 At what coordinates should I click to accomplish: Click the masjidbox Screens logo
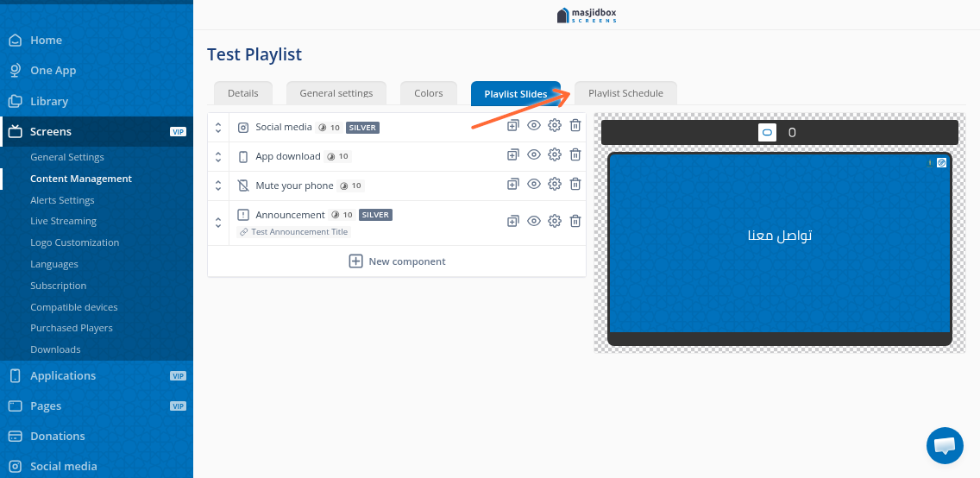coord(587,15)
